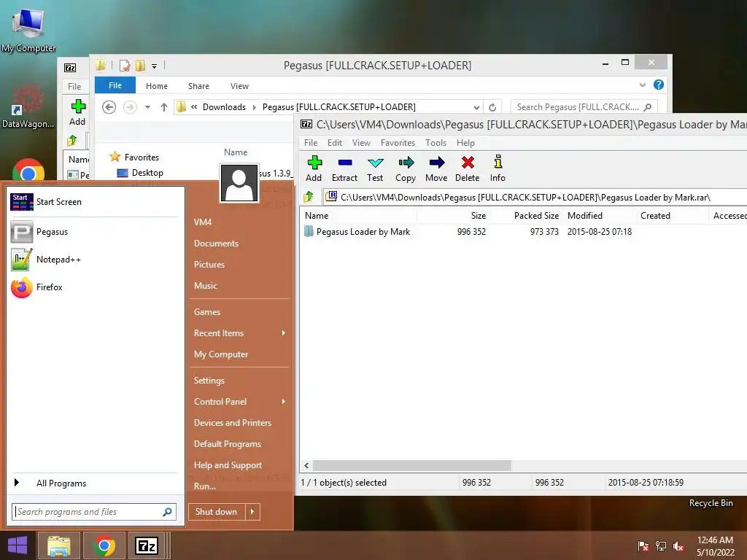747x560 pixels.
Task: Open Explorer File tab
Action: 115,86
